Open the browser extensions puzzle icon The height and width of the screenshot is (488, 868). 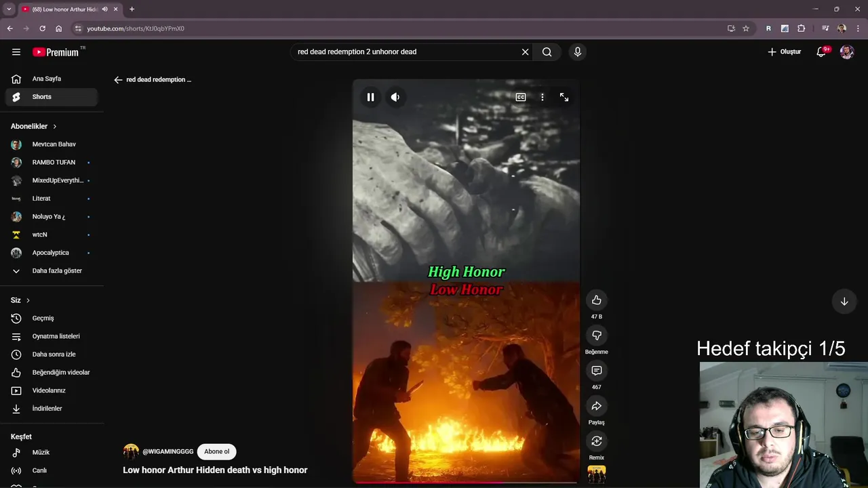tap(802, 28)
